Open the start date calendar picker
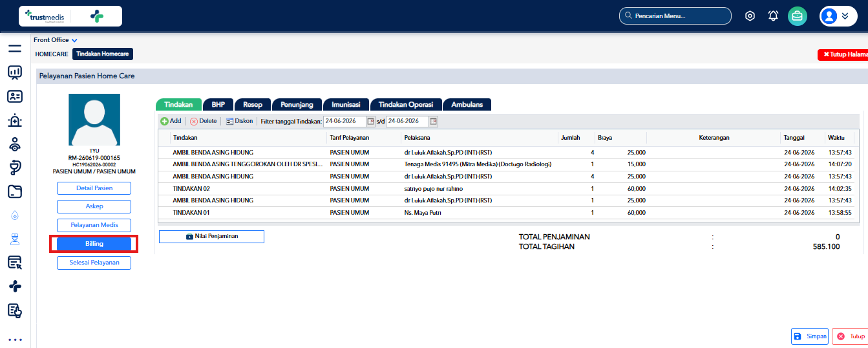This screenshot has width=868, height=348. click(370, 121)
